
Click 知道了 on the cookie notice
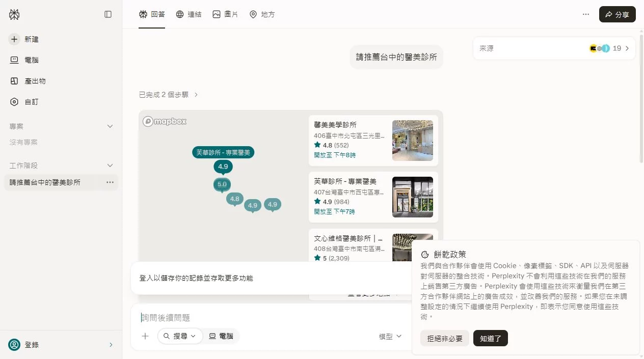491,338
